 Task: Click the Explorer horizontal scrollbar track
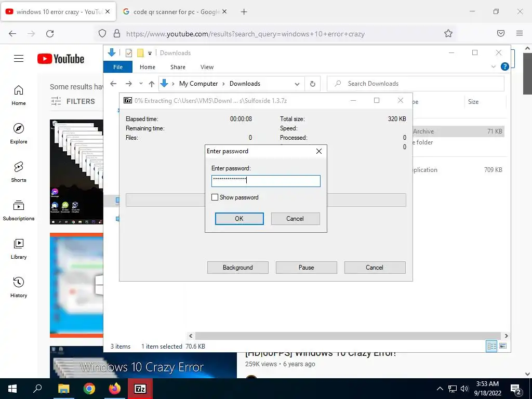tap(348, 336)
